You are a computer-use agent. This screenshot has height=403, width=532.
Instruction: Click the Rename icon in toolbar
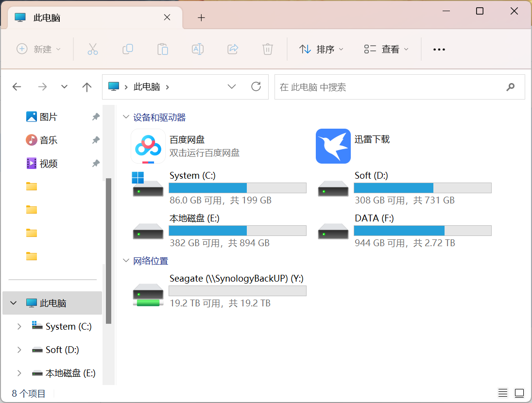(x=197, y=49)
